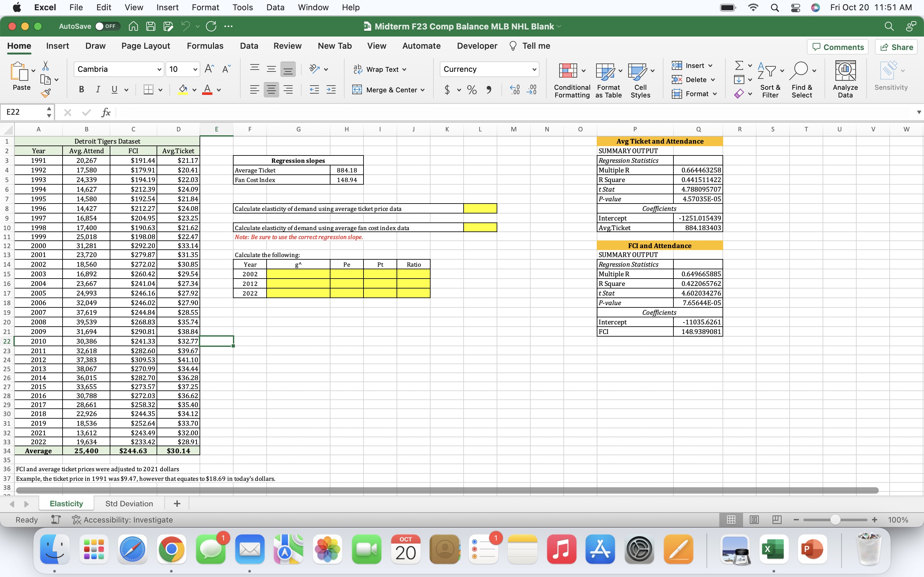Switch to the Formulas ribbon tab

[x=205, y=46]
